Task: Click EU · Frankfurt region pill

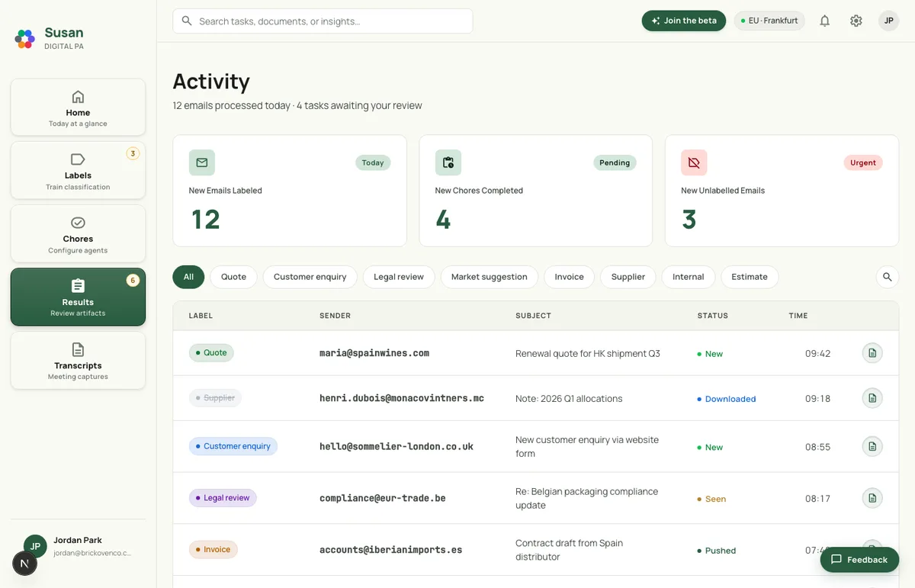Action: point(769,21)
